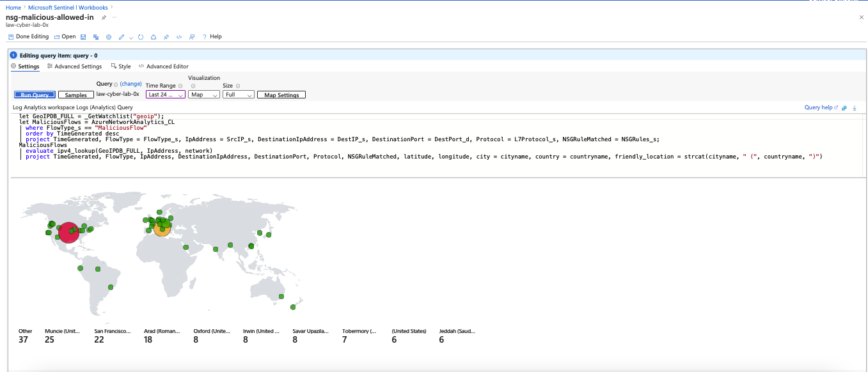
Task: Open the Advanced Editor code icon in toolbar
Action: click(x=179, y=37)
